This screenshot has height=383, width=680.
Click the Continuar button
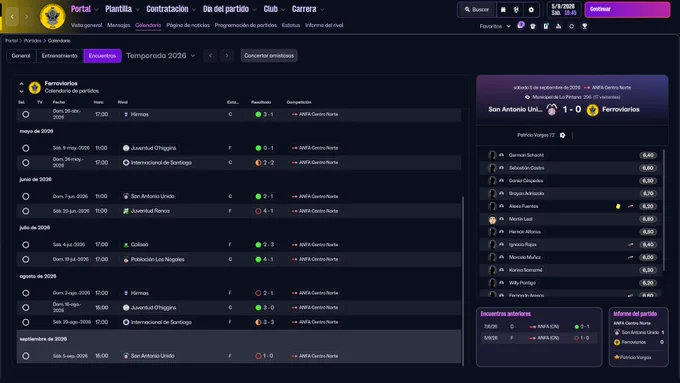[x=627, y=9]
